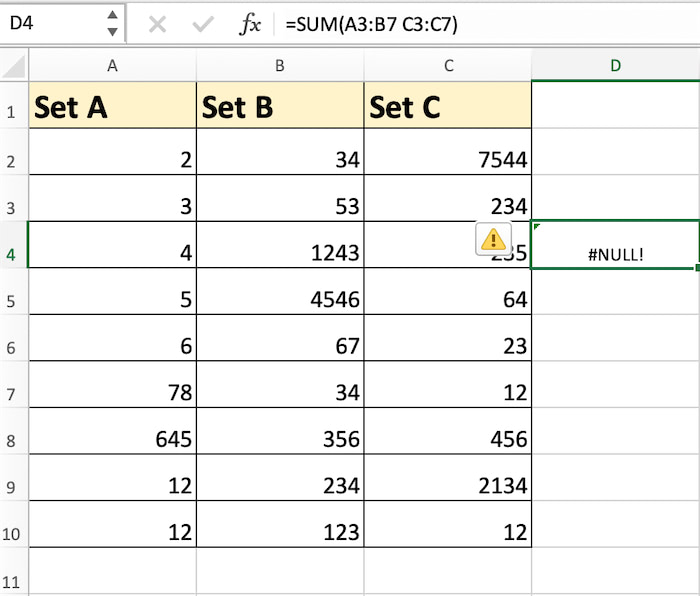Image resolution: width=700 pixels, height=596 pixels.
Task: Select cell C7 with value 12
Action: [448, 384]
